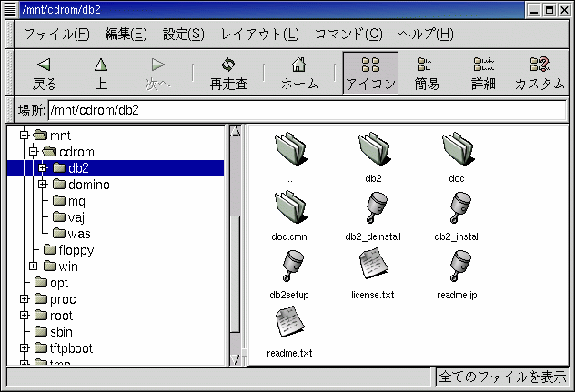Screen dimensions: 575x392
Task: Select the db2setup executable icon
Action: pyautogui.click(x=292, y=266)
